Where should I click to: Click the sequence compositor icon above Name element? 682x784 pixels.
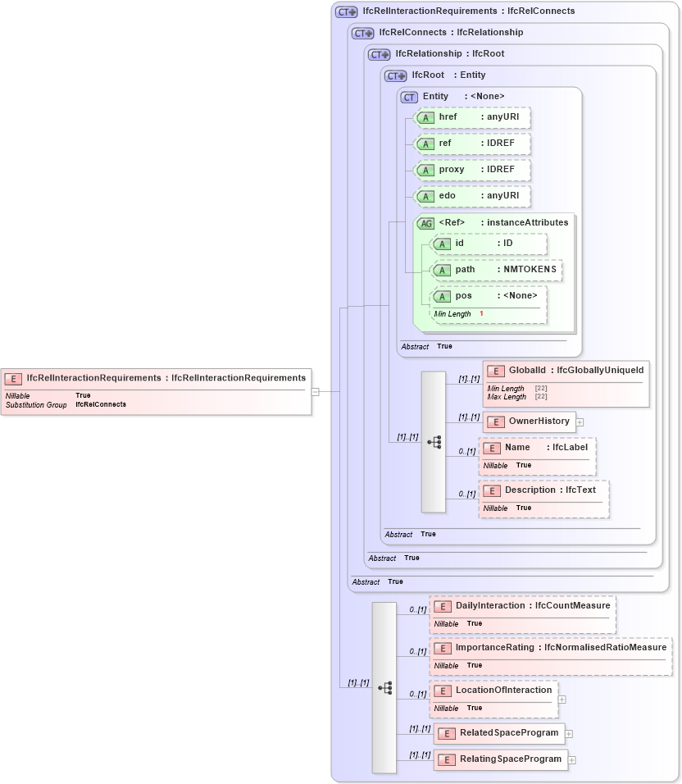click(x=433, y=441)
